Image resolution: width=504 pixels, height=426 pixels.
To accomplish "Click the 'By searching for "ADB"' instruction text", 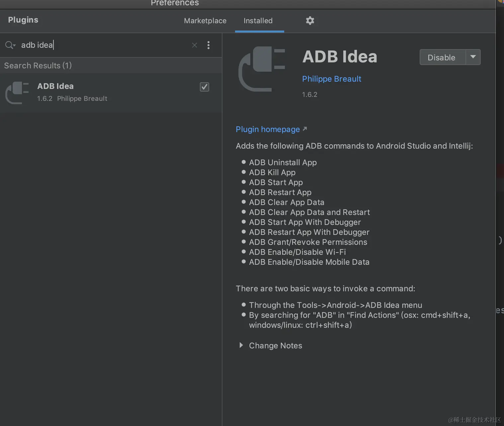I will 360,320.
